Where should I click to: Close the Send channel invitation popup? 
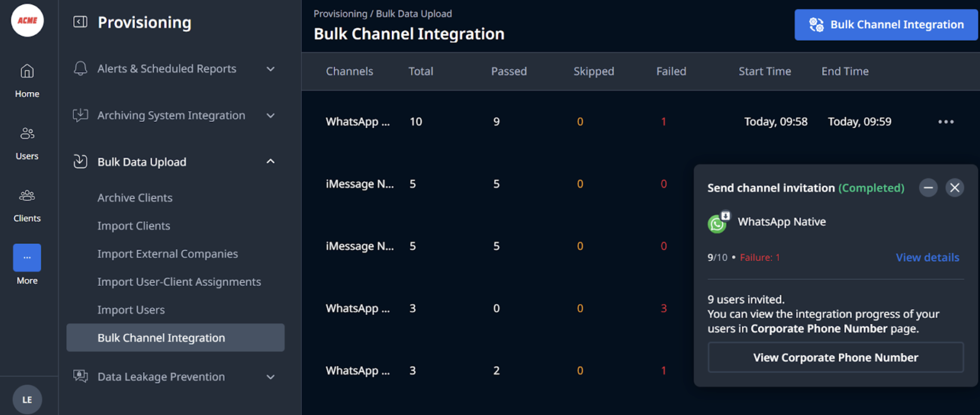(955, 188)
